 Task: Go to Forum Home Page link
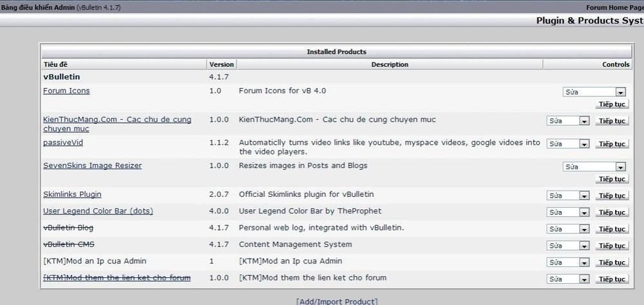[x=615, y=7]
